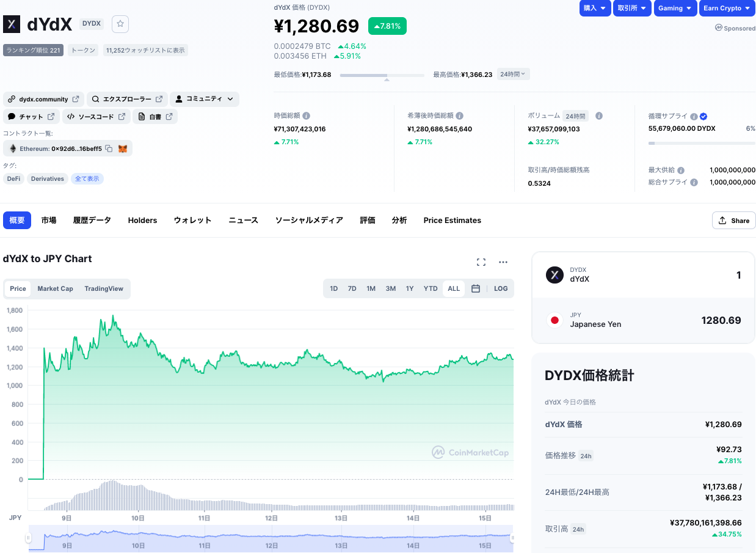The width and height of the screenshot is (756, 553).
Task: Visit the dydx.community website link
Action: [43, 99]
